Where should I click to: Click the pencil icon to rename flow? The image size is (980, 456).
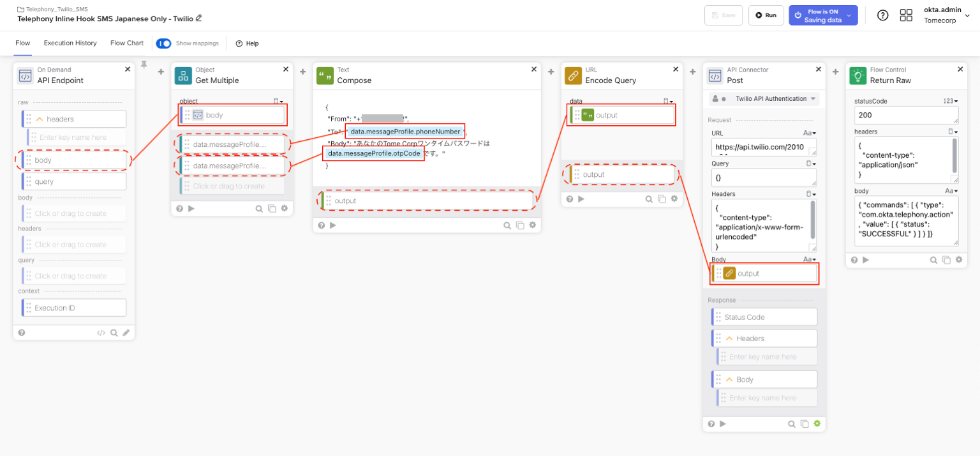(x=199, y=18)
